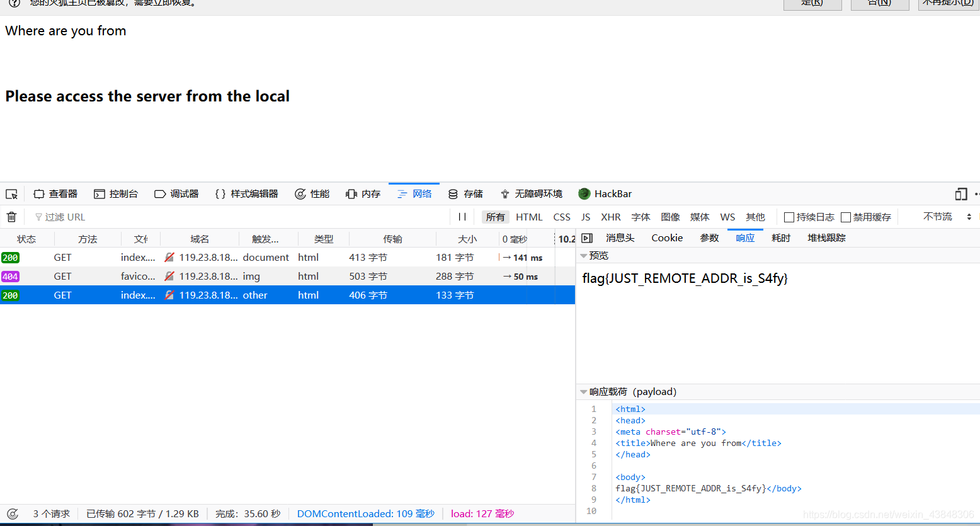980x526 pixels.
Task: Open the Stack Trace tab (堆栈跟踪)
Action: [826, 238]
